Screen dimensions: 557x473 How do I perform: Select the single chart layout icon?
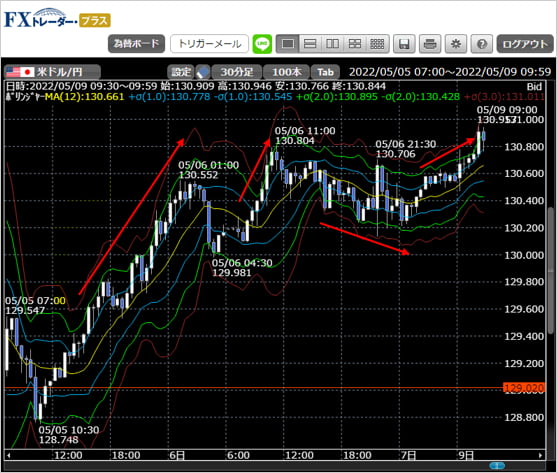[288, 44]
